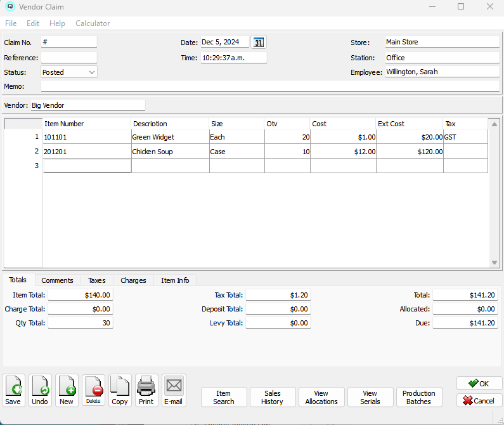Click the Employee field Willington, Sarah

pyautogui.click(x=443, y=72)
